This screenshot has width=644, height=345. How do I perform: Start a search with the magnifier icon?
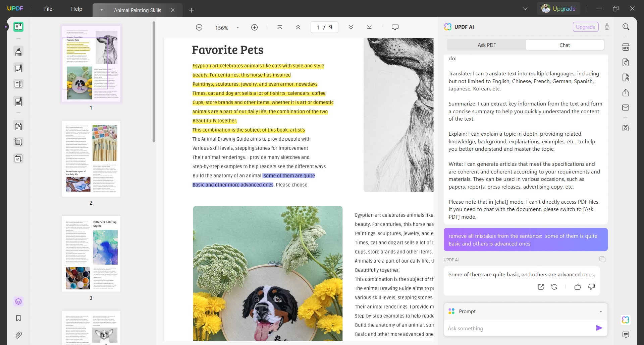[x=627, y=26]
